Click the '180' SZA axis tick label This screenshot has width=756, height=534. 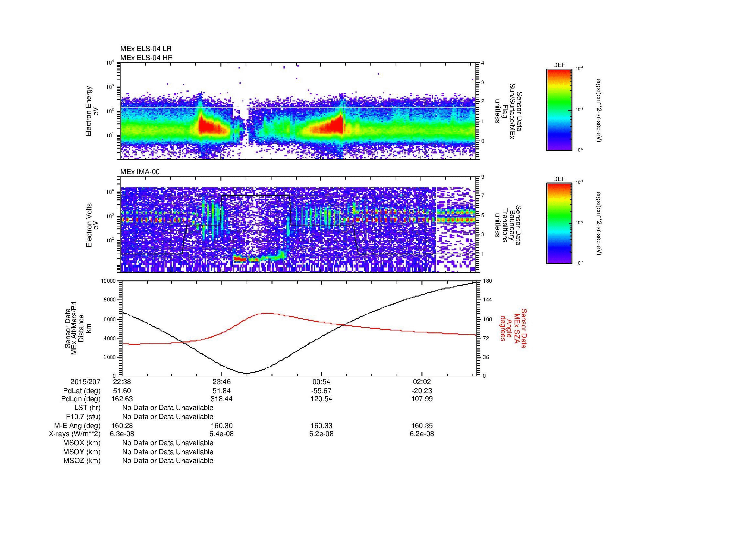coord(487,281)
